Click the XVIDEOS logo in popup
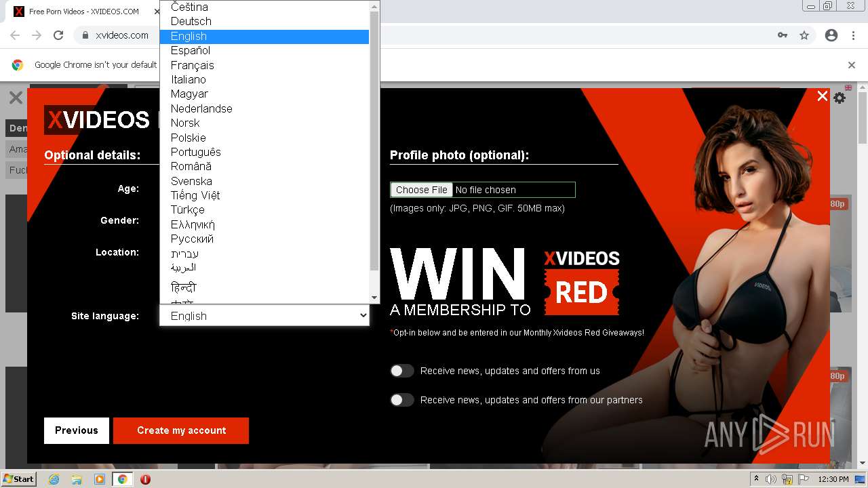Screen dimensions: 868x488 tap(98, 120)
